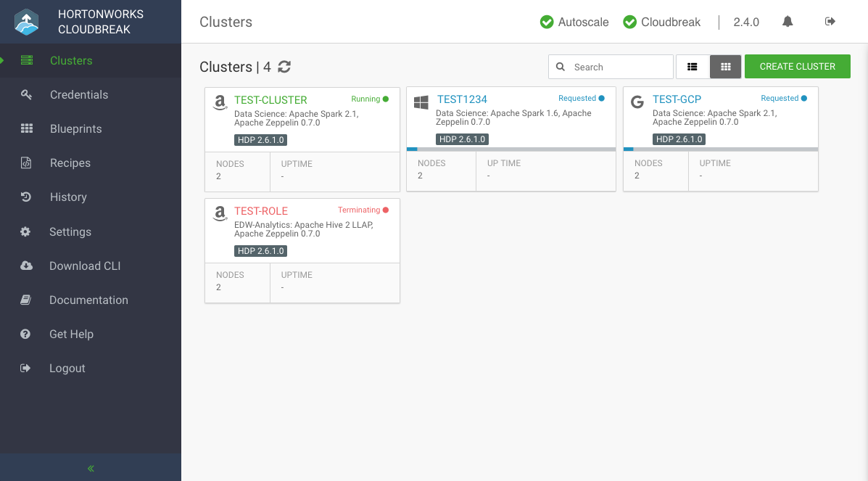Click the Blueprints grid icon in sidebar
The height and width of the screenshot is (481, 868).
27,128
